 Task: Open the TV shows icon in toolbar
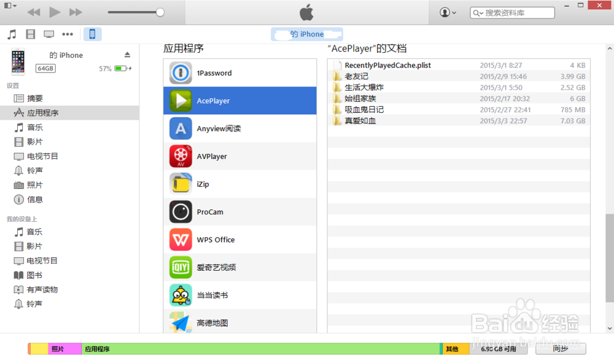pyautogui.click(x=49, y=34)
